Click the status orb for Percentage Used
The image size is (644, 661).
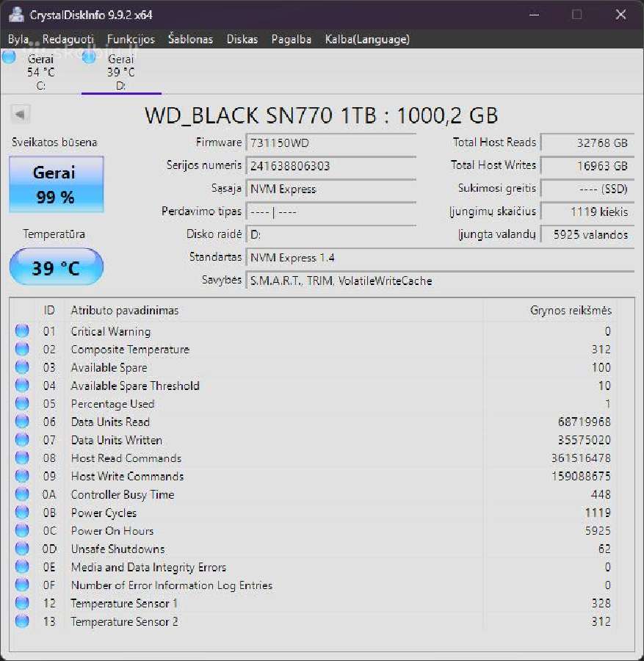(x=22, y=403)
